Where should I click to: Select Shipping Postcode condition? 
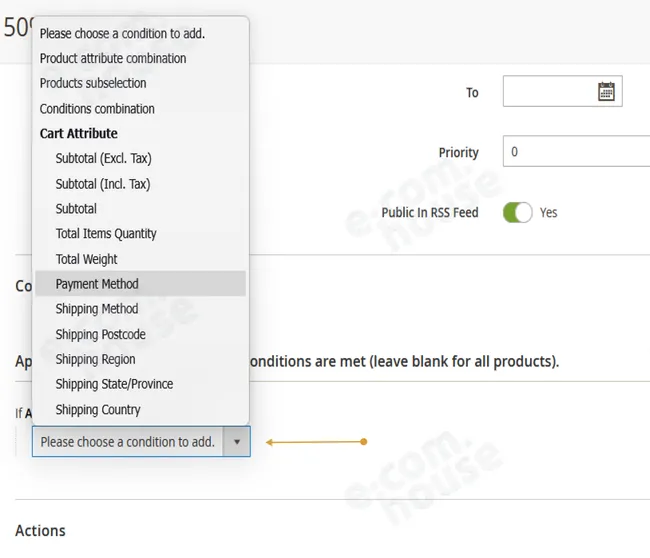[x=141, y=334]
